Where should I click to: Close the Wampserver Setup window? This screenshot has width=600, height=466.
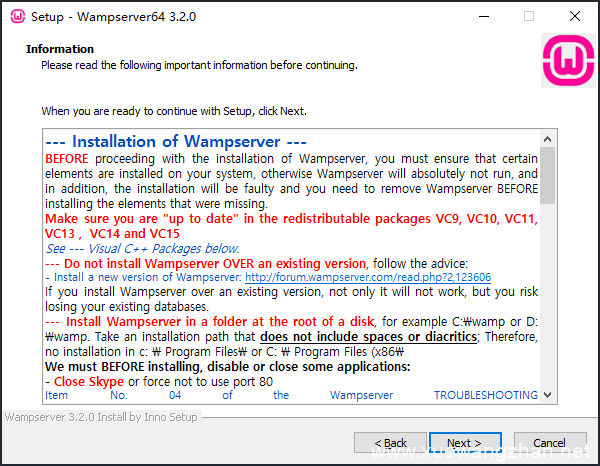click(x=574, y=16)
